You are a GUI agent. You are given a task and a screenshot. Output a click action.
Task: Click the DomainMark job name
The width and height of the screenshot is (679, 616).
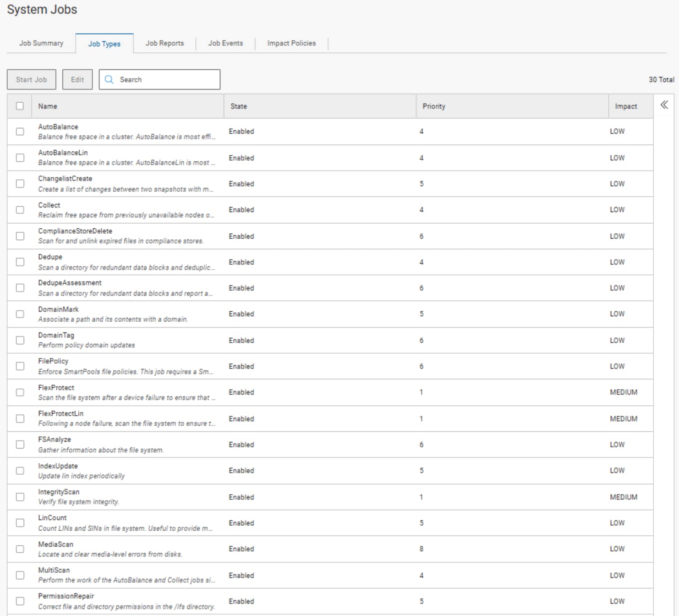tap(58, 309)
